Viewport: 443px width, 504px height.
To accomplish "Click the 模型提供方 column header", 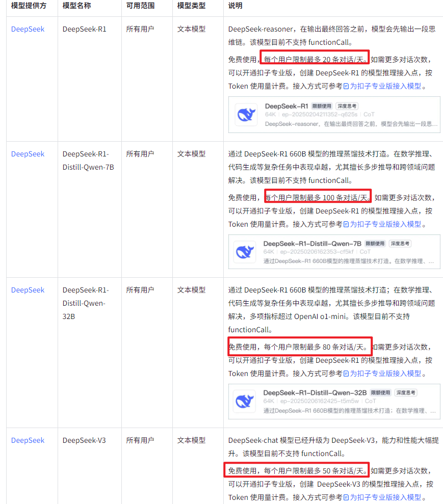I will coord(29,6).
